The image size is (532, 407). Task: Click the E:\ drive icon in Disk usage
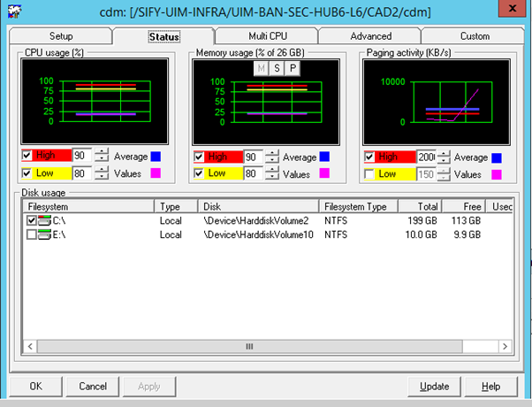pyautogui.click(x=44, y=234)
